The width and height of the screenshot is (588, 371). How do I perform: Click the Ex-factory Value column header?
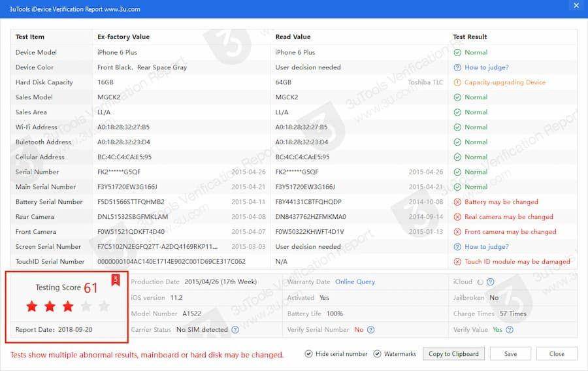click(x=123, y=37)
